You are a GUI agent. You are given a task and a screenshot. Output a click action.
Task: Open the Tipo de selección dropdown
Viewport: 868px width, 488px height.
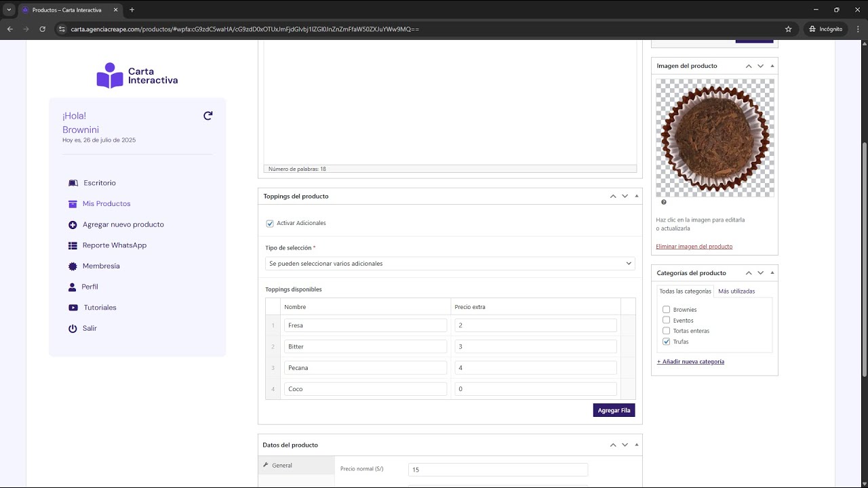point(450,263)
